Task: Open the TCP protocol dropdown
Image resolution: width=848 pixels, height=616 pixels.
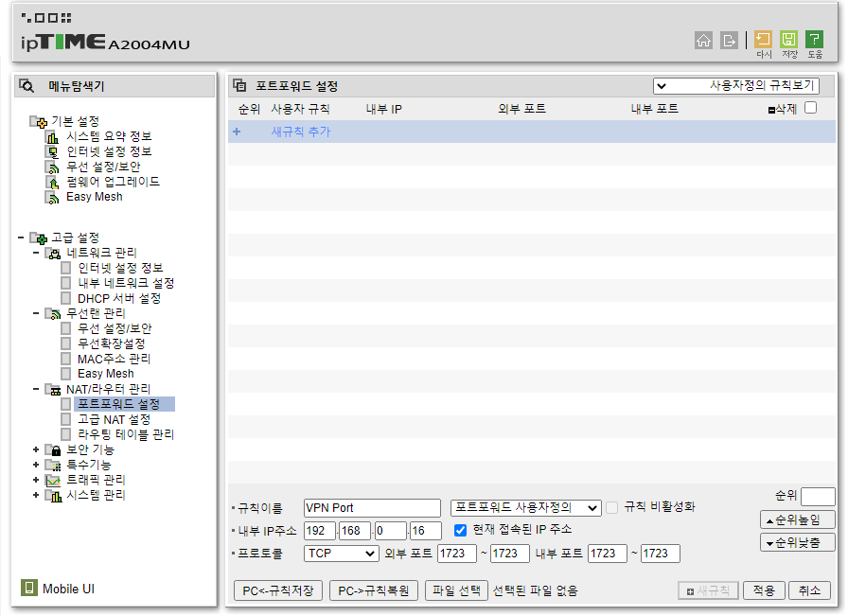Action: 341,554
